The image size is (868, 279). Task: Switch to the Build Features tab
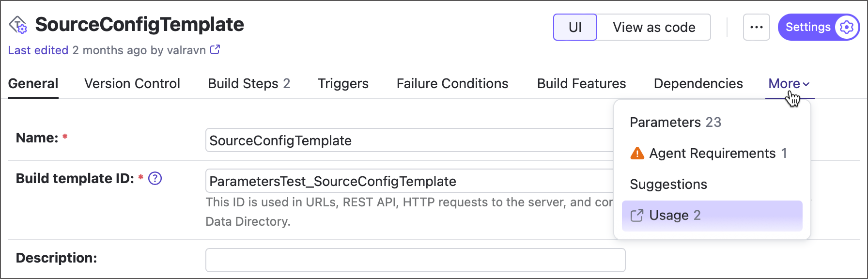click(x=581, y=84)
